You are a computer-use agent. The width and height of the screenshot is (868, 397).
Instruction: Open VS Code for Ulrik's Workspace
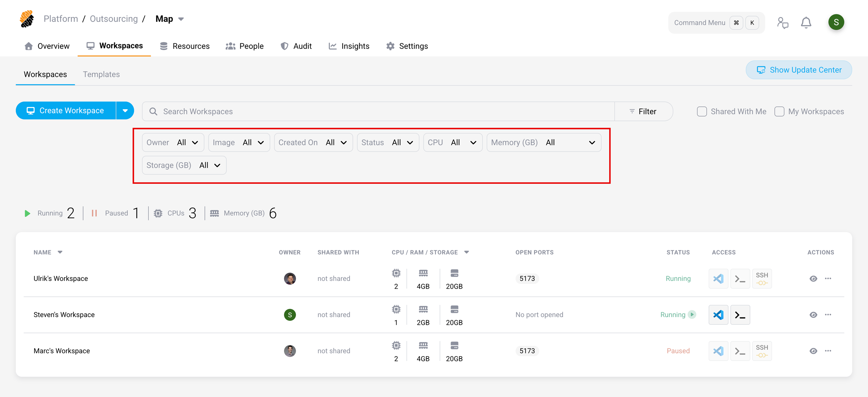tap(718, 279)
